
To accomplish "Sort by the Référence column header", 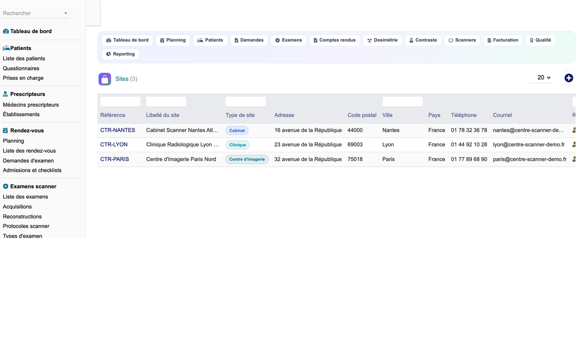I will (x=113, y=115).
